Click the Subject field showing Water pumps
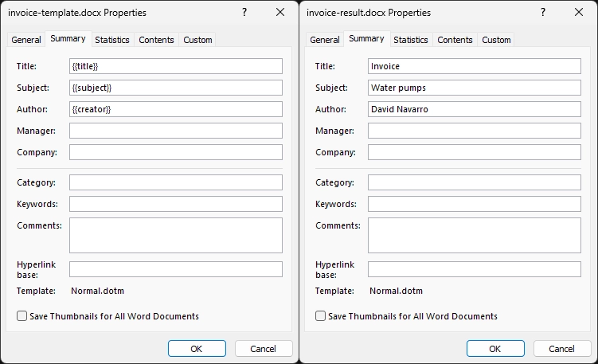This screenshot has width=598, height=364. [475, 88]
